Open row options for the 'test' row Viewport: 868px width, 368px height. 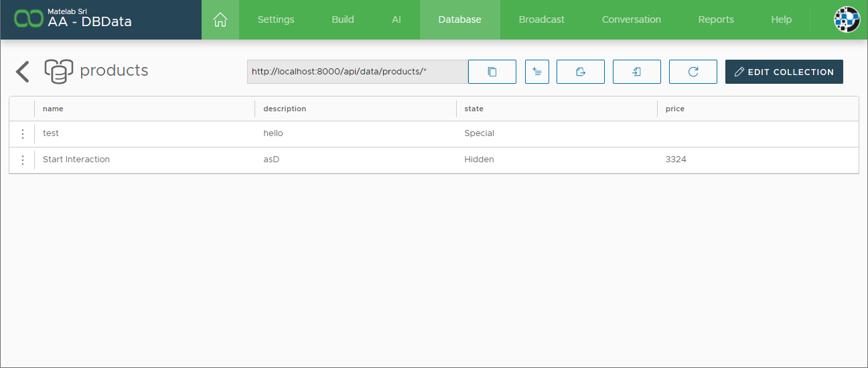pyautogui.click(x=23, y=134)
